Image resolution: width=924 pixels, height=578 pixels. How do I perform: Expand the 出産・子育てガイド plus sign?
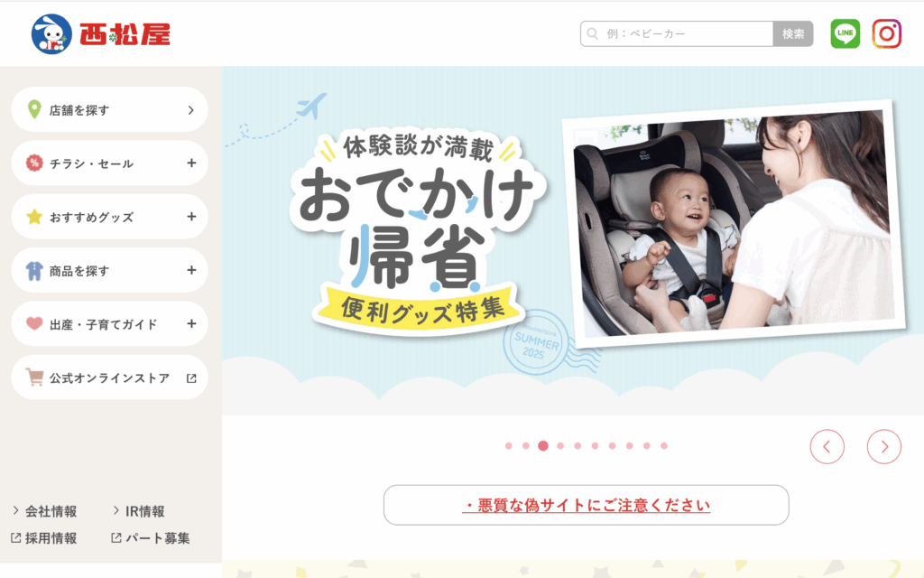pyautogui.click(x=191, y=324)
